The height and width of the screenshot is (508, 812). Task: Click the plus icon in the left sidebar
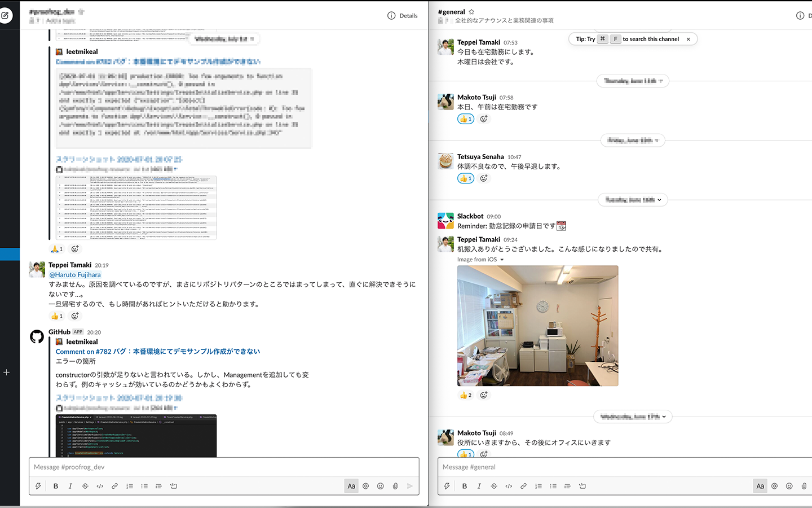[7, 373]
